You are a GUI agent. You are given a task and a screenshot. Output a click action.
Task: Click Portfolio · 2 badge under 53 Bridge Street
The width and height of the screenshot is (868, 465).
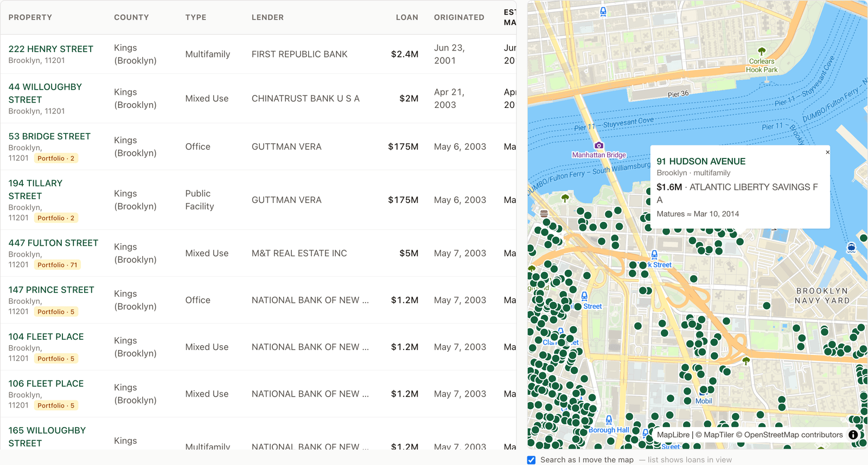pos(56,158)
